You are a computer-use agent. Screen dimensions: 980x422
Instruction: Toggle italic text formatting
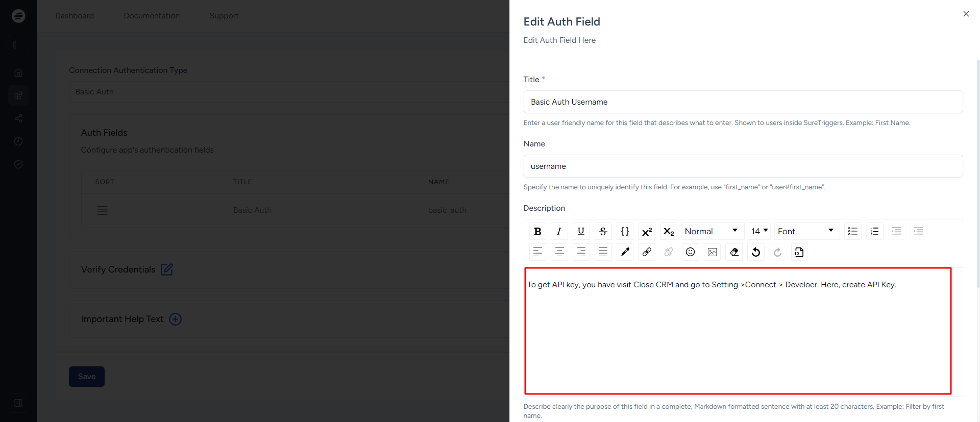(x=559, y=231)
